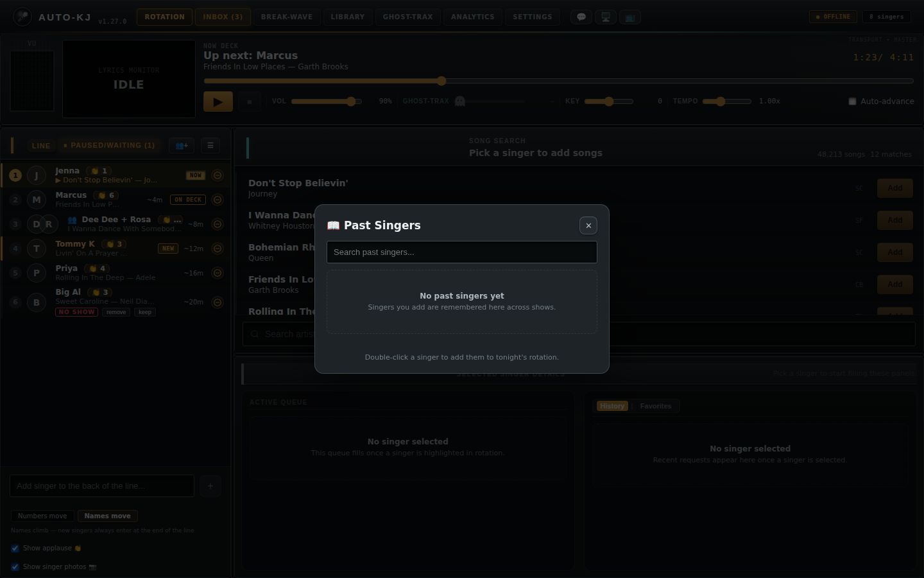This screenshot has height=578, width=924.
Task: Switch to Favorites tab in singer details
Action: coord(656,406)
